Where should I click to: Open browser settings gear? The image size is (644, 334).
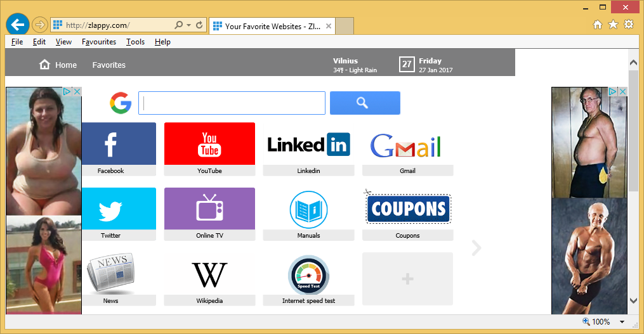coord(629,24)
